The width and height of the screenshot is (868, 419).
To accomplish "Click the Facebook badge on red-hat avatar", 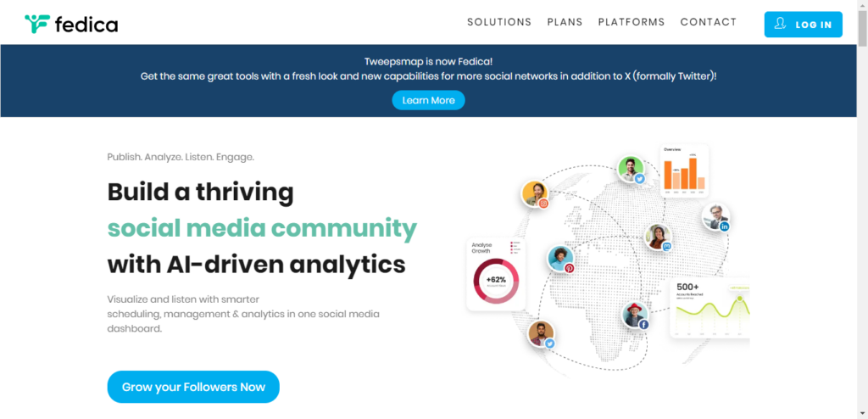I will [643, 325].
